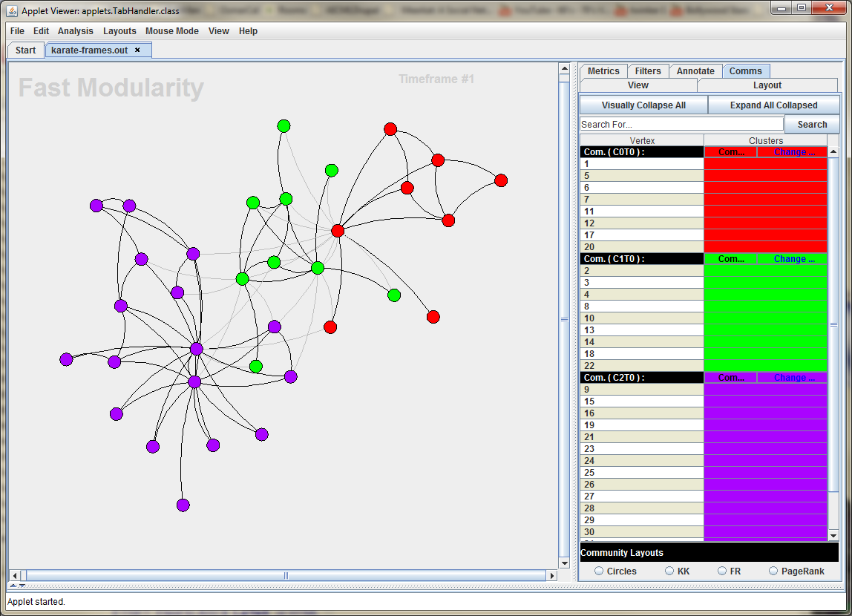This screenshot has width=852, height=616.
Task: Click table scrollbar up arrow
Action: coord(833,151)
